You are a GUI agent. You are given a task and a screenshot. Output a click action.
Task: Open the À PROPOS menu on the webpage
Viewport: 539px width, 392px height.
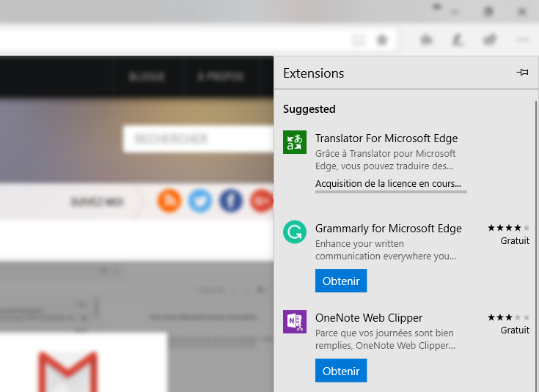point(221,76)
